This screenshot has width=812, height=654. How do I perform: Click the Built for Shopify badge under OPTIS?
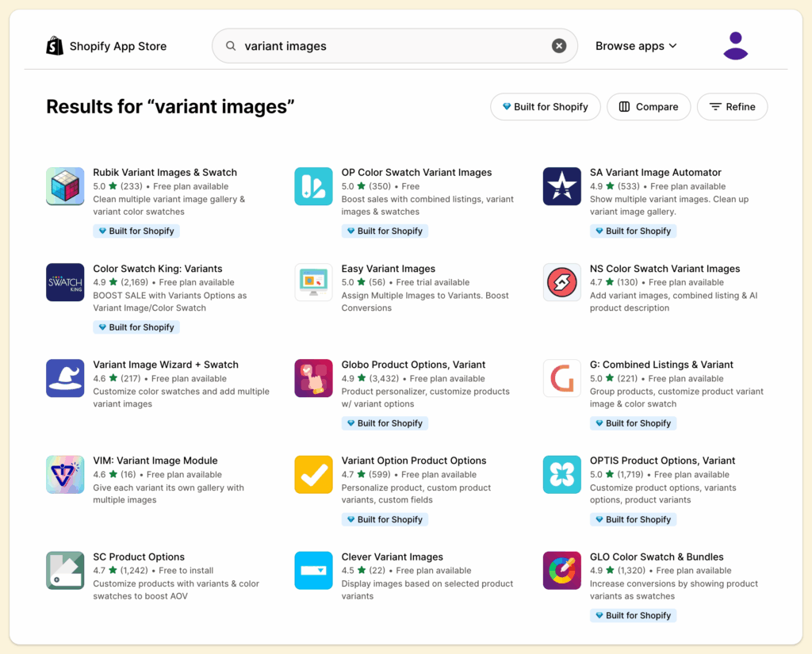tap(632, 520)
